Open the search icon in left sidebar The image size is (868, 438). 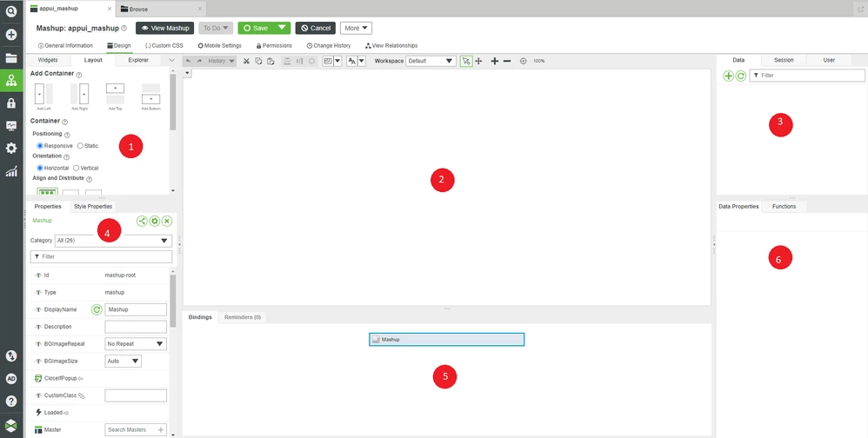(x=11, y=11)
